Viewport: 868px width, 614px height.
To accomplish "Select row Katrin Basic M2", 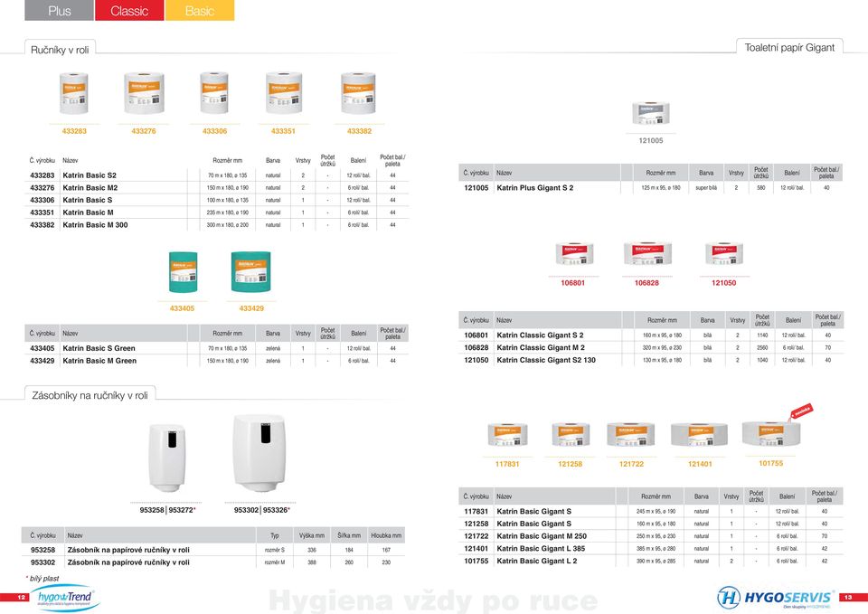I will pos(217,188).
